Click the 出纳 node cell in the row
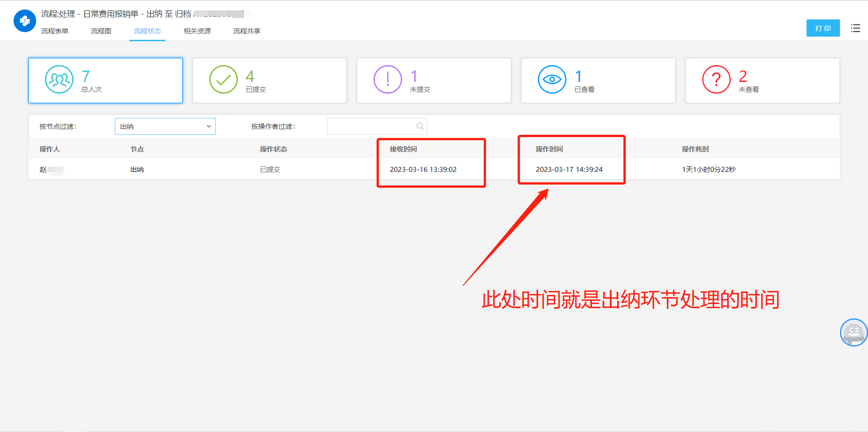The image size is (868, 432). [137, 170]
